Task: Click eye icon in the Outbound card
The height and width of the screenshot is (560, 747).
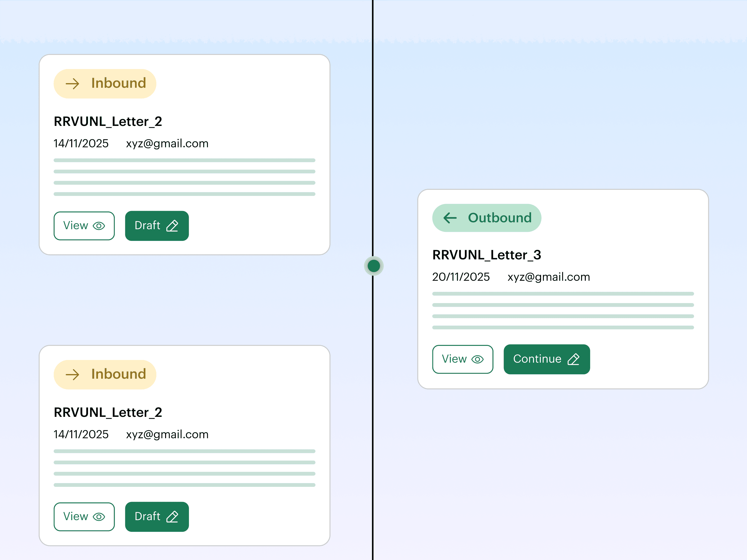Action: coord(477,359)
